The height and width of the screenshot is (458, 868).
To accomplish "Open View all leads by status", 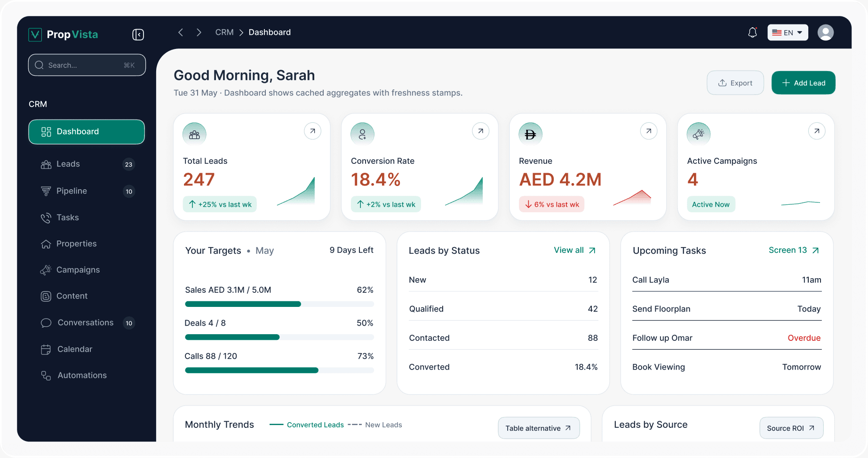I will pyautogui.click(x=575, y=250).
